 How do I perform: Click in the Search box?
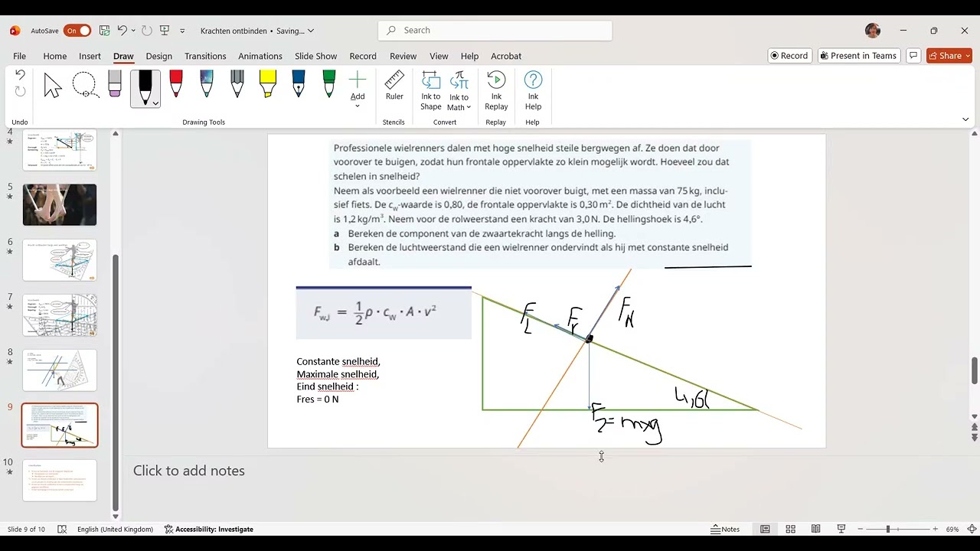point(495,31)
